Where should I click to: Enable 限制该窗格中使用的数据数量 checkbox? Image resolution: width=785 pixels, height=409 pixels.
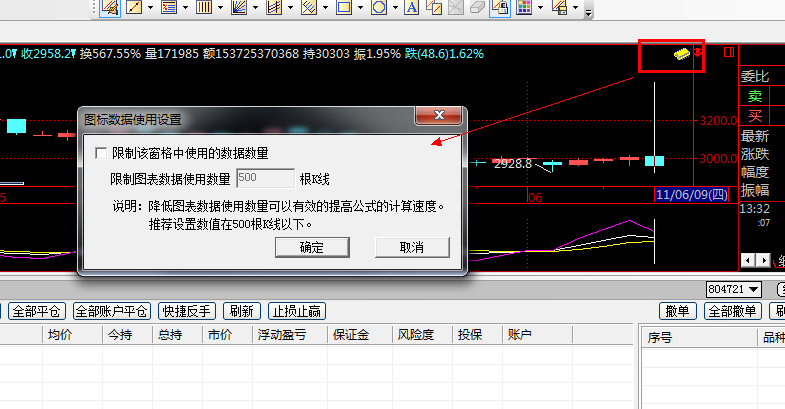pyautogui.click(x=100, y=153)
